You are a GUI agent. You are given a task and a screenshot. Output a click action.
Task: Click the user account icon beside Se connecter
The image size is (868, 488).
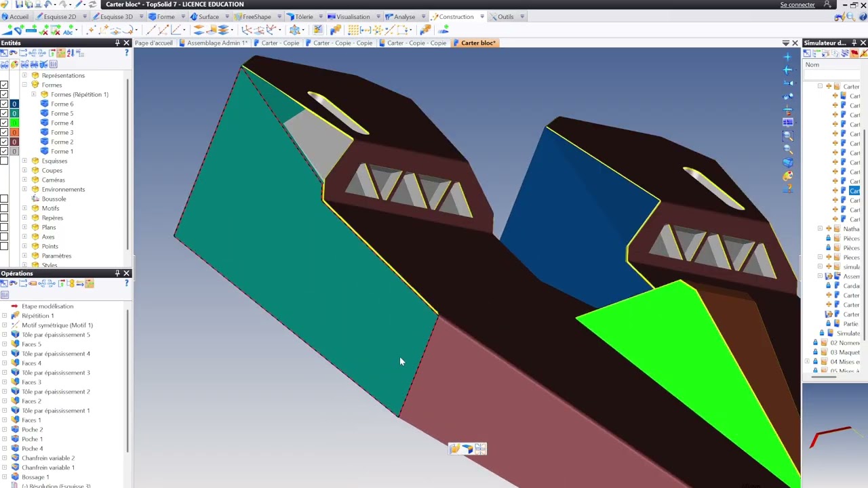(x=827, y=4)
